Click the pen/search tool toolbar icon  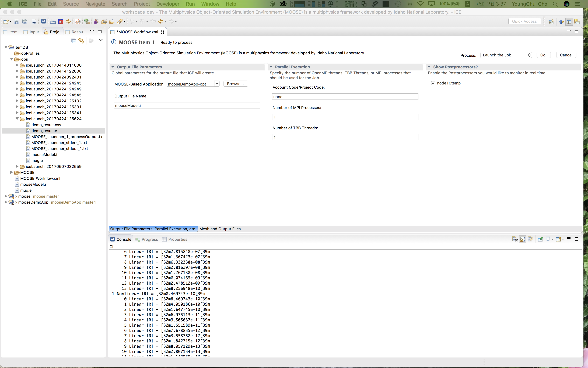tap(120, 21)
